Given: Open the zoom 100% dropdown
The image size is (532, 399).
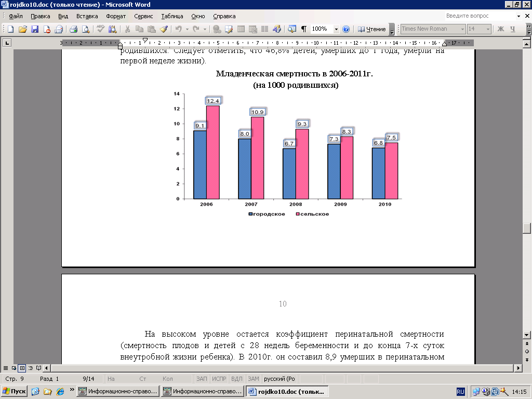Looking at the screenshot, I should 336,29.
